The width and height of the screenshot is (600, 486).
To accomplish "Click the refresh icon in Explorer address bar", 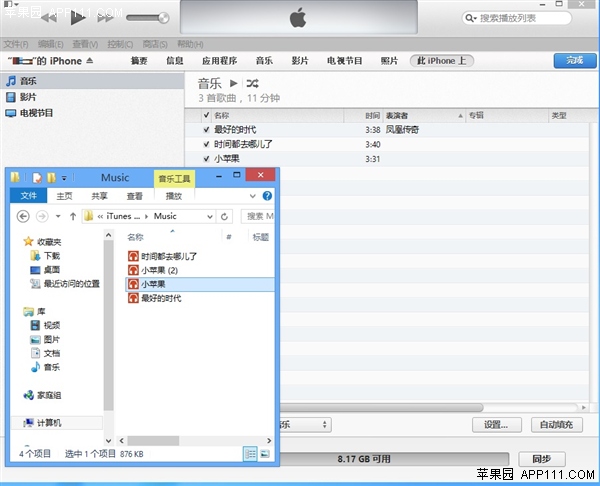I will click(x=226, y=216).
